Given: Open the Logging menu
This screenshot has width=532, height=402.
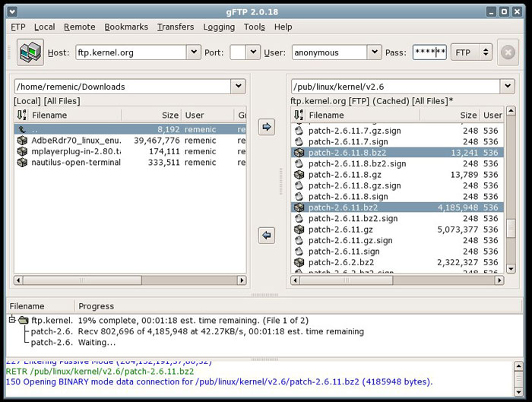Looking at the screenshot, I should [x=219, y=27].
